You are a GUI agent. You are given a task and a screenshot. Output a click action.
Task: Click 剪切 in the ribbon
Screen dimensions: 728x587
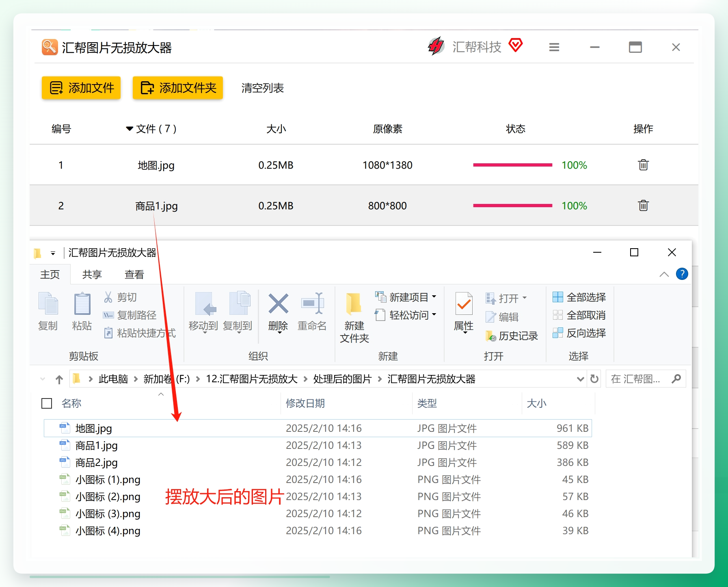(120, 297)
